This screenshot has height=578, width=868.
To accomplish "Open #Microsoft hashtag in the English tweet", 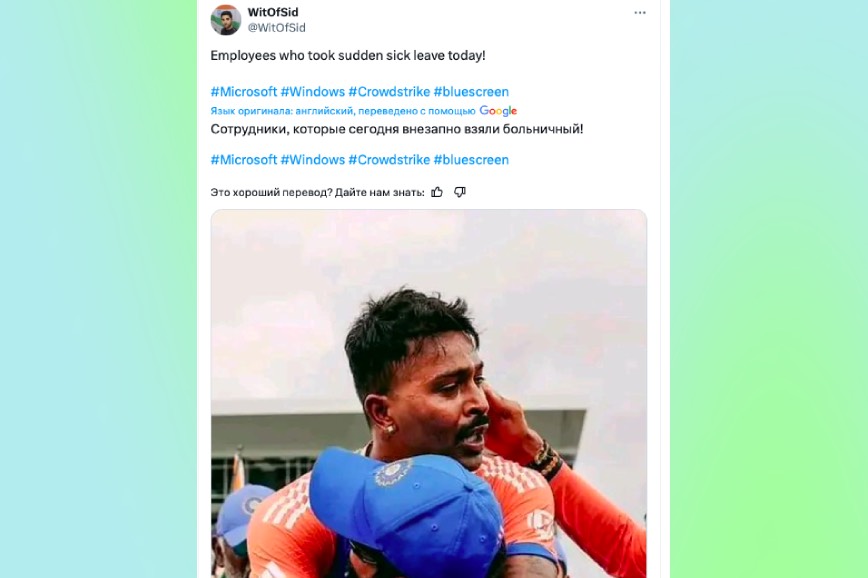I will [244, 91].
